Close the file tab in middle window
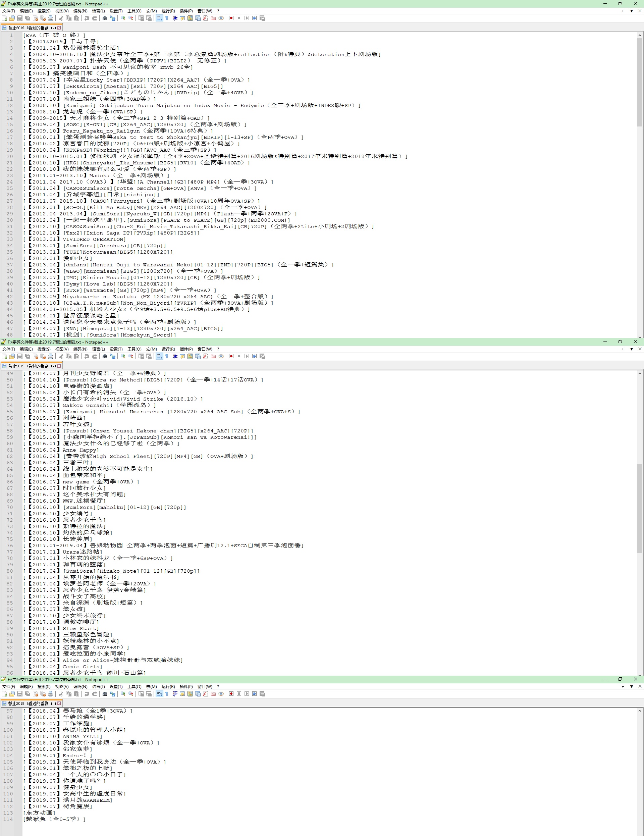The height and width of the screenshot is (836, 644). 59,366
